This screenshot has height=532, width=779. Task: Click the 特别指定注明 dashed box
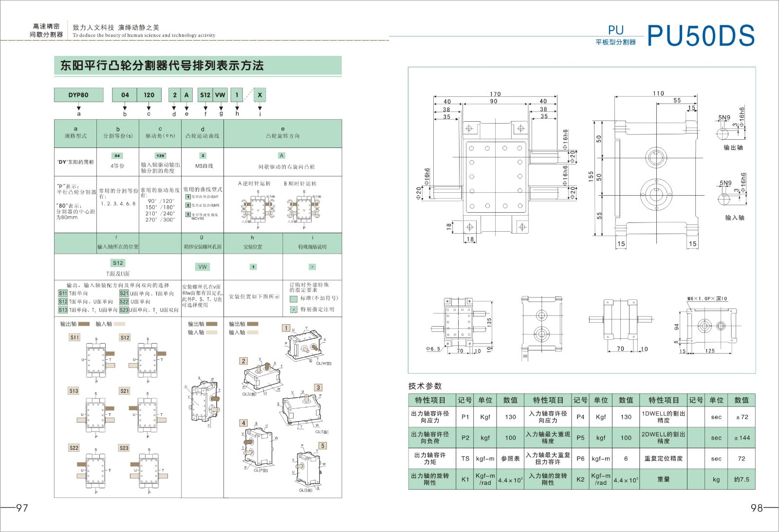(x=294, y=310)
